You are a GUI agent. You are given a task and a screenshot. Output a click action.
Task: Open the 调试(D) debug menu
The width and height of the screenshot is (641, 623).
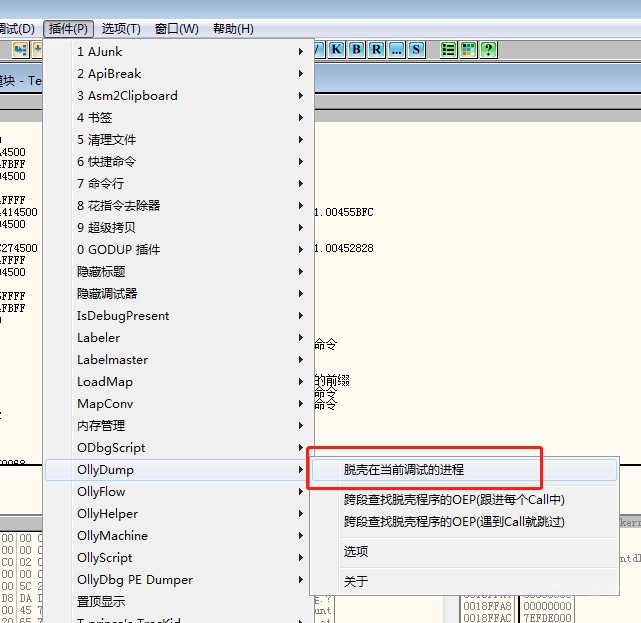(x=17, y=29)
